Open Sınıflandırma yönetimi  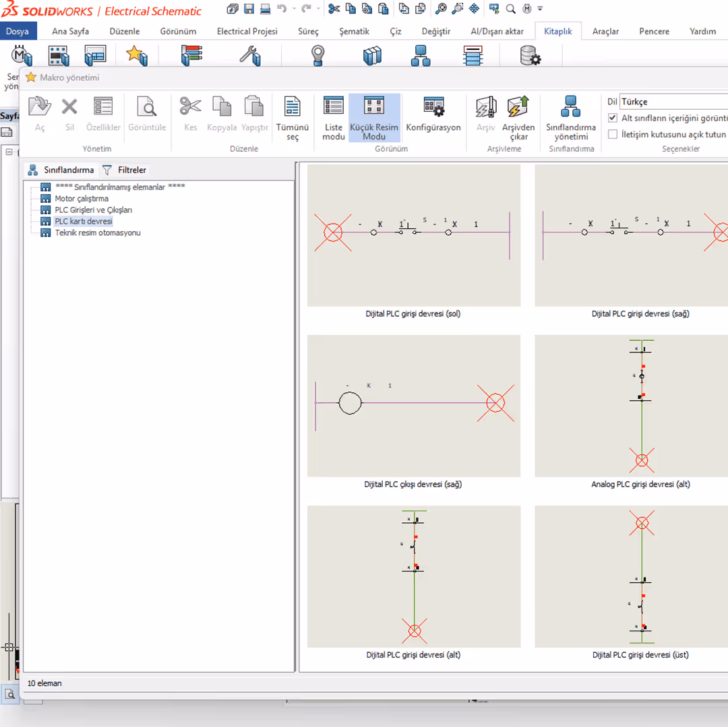tap(571, 118)
